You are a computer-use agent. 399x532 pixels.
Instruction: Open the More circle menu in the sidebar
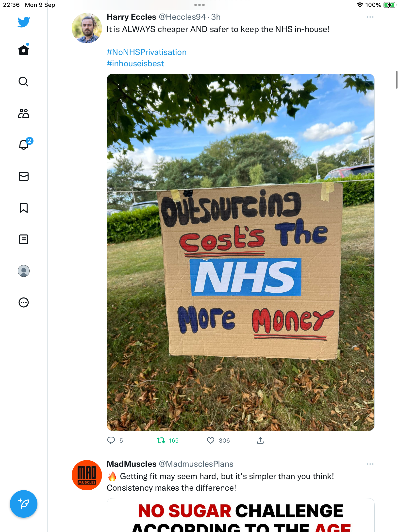pyautogui.click(x=24, y=302)
